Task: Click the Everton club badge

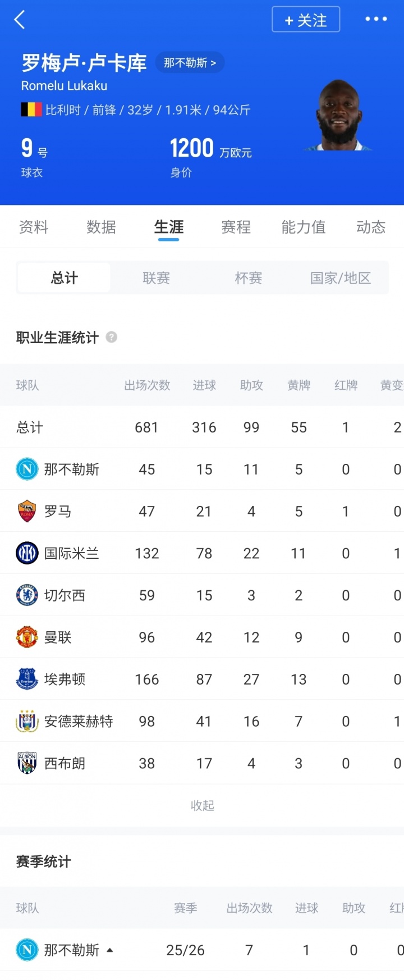Action: (x=26, y=679)
